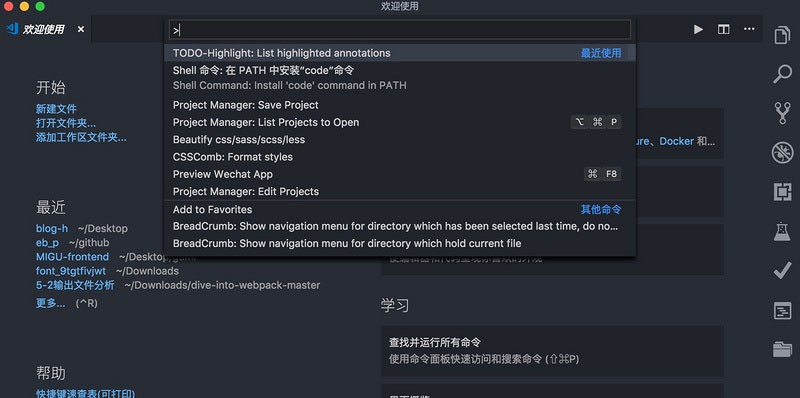
Task: Click 更多... to show more recent items
Action: (x=51, y=303)
